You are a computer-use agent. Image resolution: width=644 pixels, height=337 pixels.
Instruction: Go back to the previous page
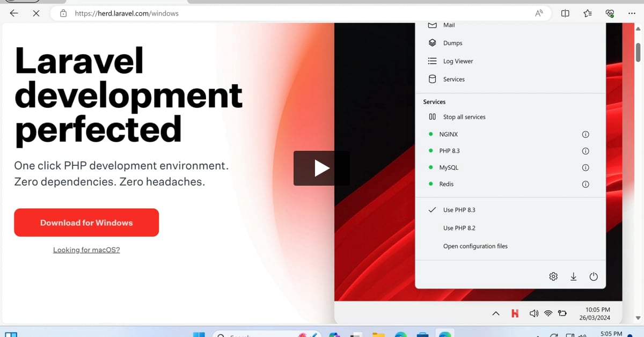[x=14, y=13]
